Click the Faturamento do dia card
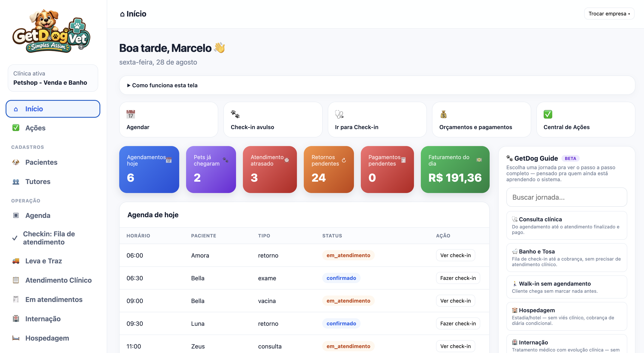The width and height of the screenshot is (644, 353). [455, 170]
